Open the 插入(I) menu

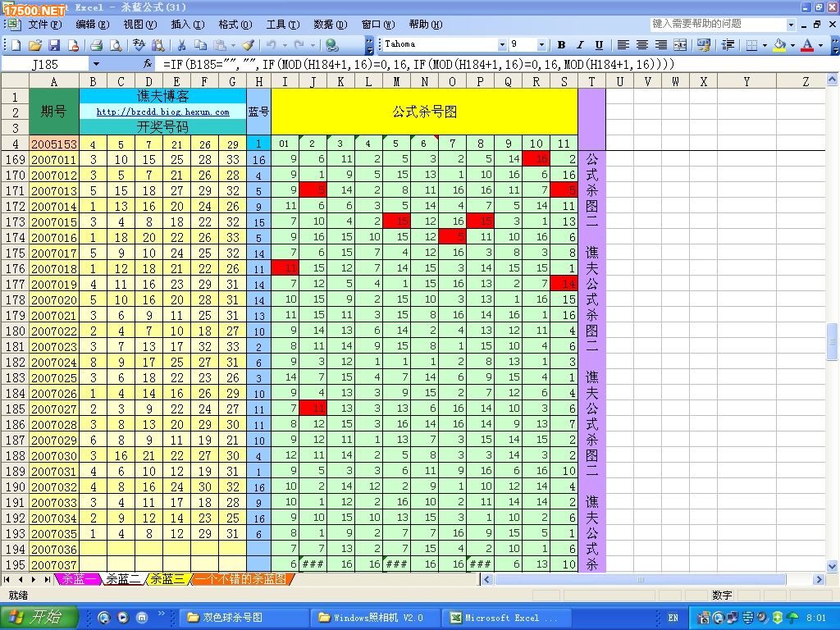188,25
